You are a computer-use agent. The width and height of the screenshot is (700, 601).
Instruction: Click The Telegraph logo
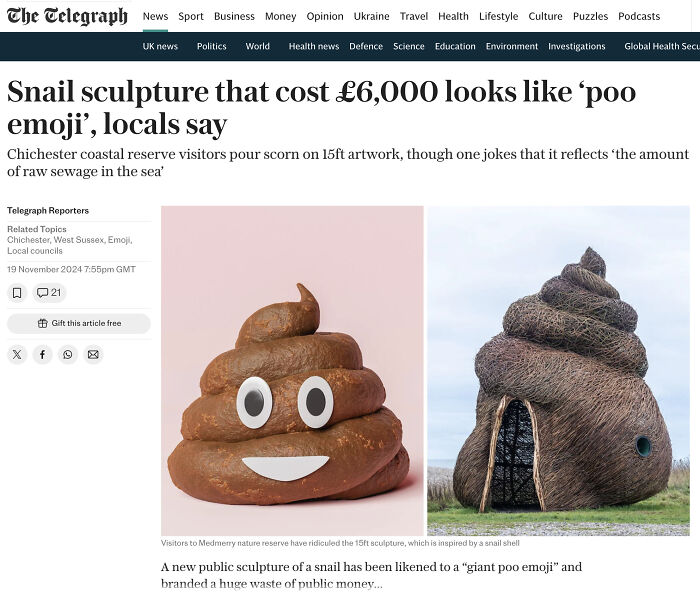coord(67,16)
